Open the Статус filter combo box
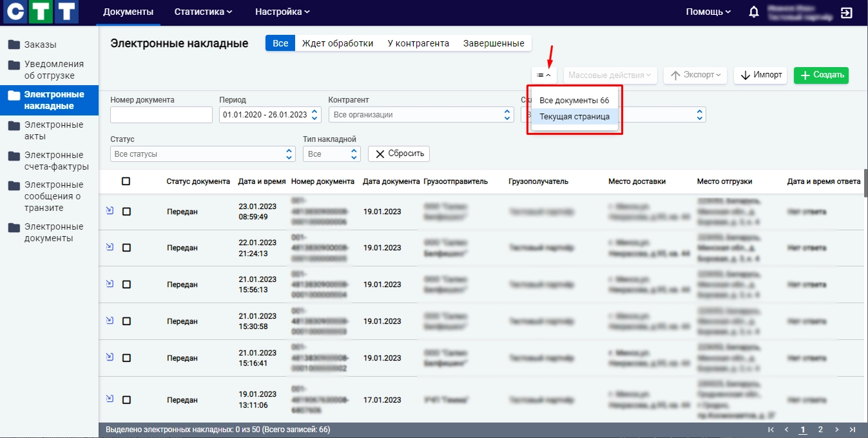The image size is (868, 438). pyautogui.click(x=203, y=154)
